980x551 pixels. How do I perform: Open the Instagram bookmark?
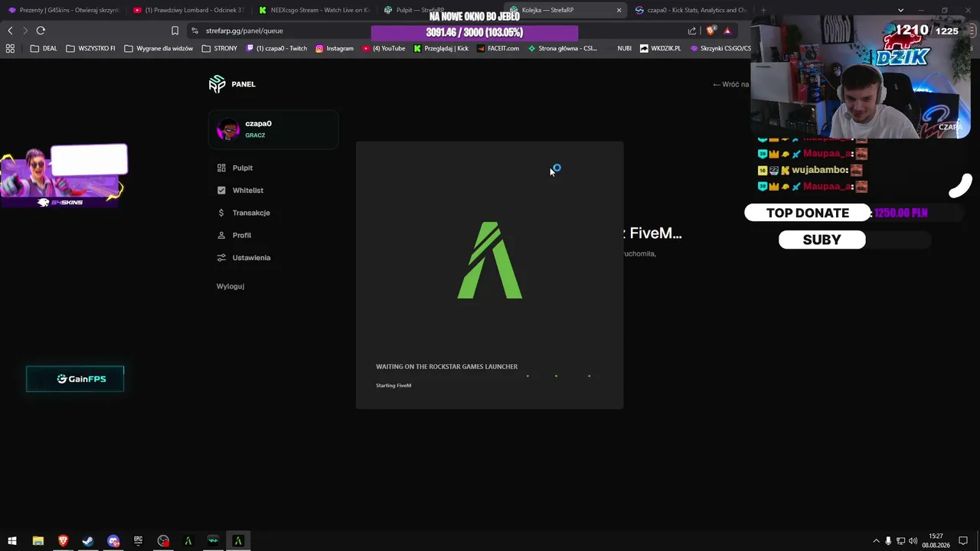point(335,48)
